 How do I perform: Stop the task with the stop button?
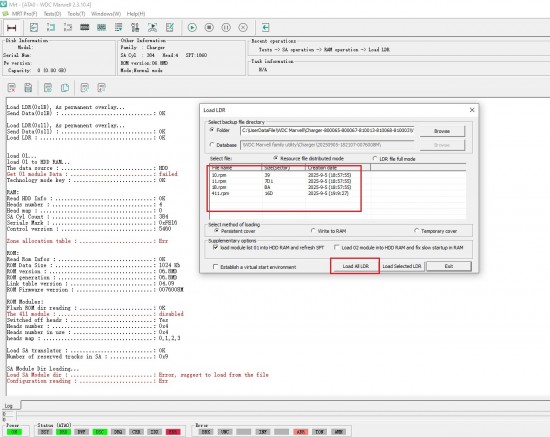pos(209,27)
